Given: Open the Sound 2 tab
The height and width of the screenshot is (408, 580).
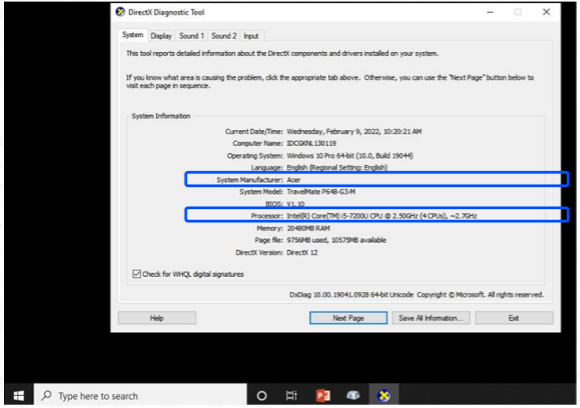Looking at the screenshot, I should coord(223,36).
